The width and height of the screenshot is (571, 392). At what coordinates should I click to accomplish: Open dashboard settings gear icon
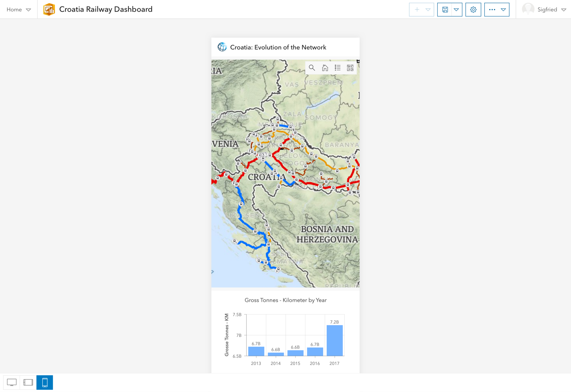click(473, 10)
